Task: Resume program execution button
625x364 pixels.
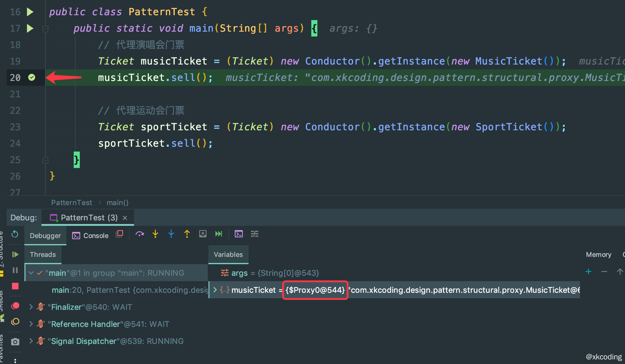Action: tap(15, 254)
